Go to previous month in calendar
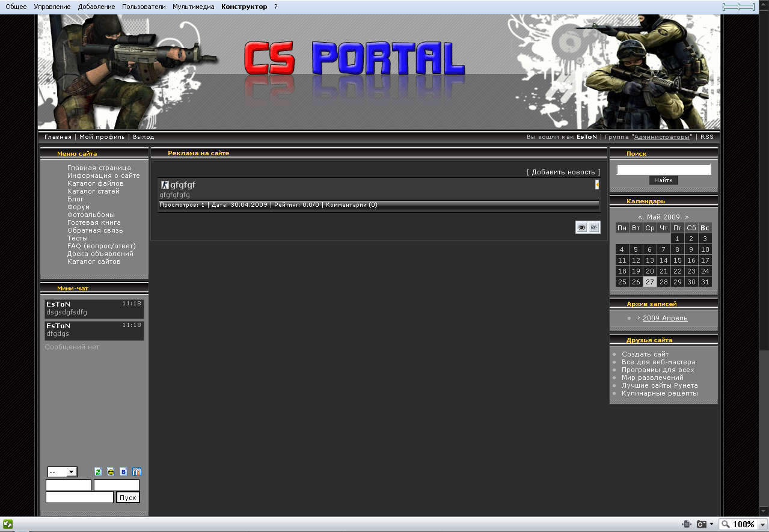This screenshot has width=769, height=532. 640,217
